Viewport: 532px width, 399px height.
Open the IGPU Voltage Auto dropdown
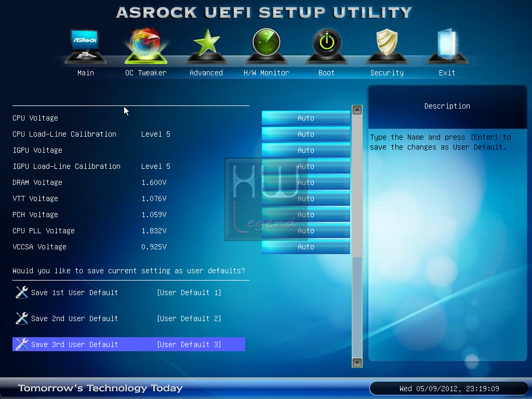pos(305,150)
